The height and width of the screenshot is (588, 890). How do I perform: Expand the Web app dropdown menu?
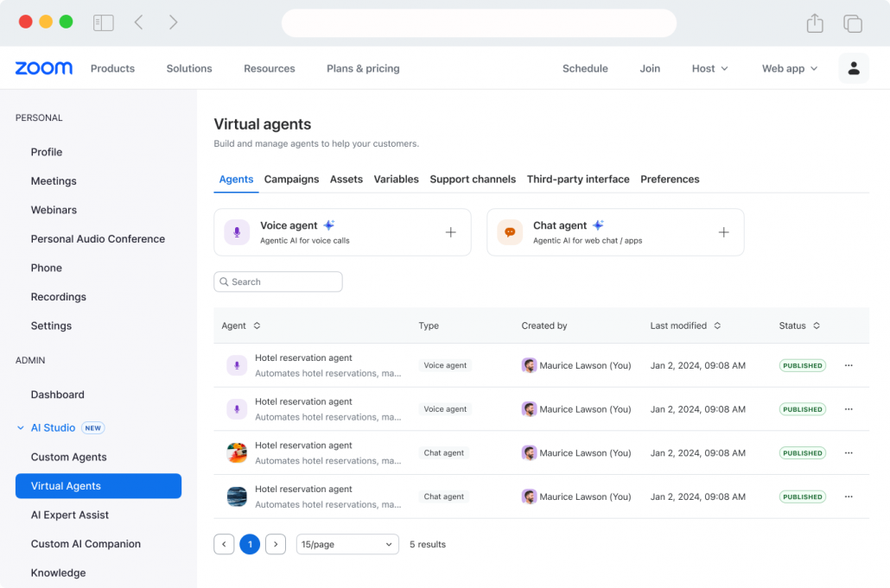pyautogui.click(x=790, y=68)
